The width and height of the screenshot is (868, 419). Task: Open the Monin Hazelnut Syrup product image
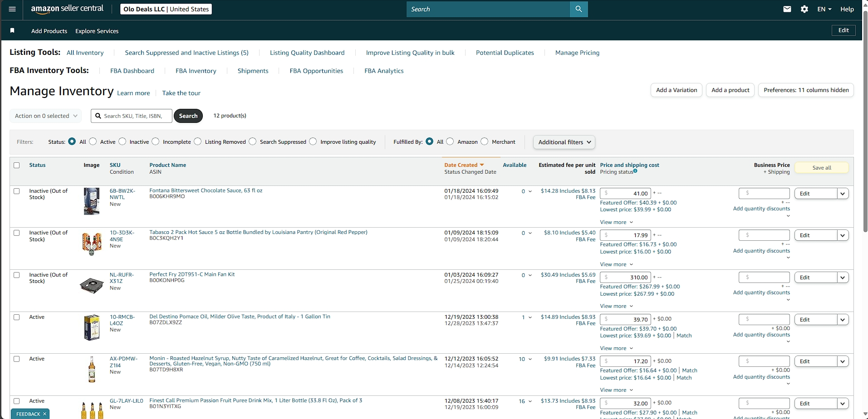pyautogui.click(x=92, y=370)
